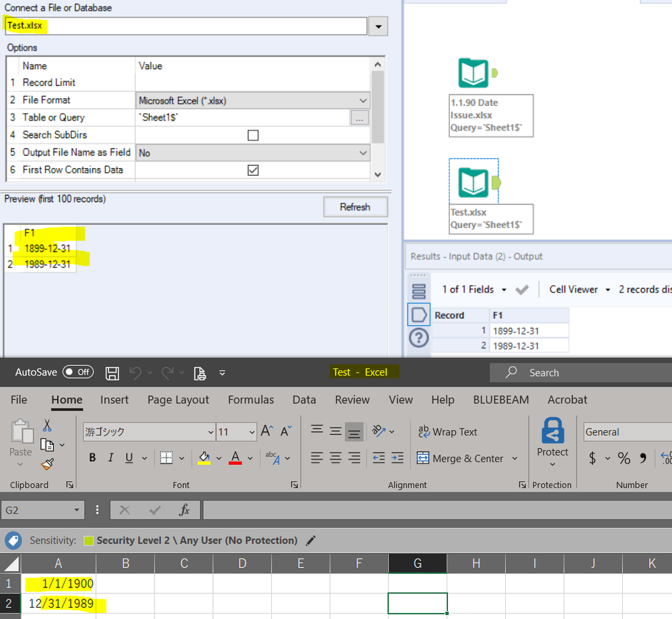
Task: Click the Cut scissors icon
Action: point(47,425)
